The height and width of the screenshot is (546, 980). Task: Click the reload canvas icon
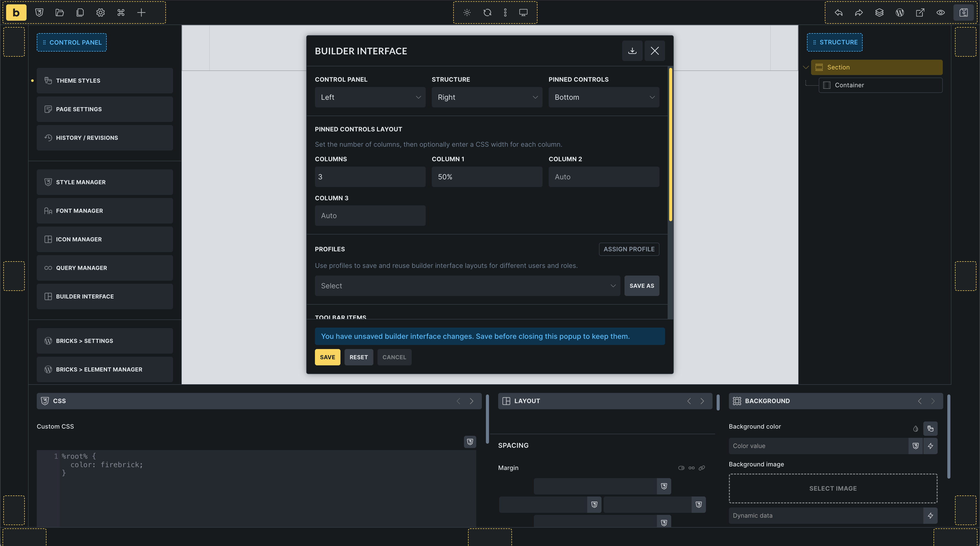coord(487,13)
